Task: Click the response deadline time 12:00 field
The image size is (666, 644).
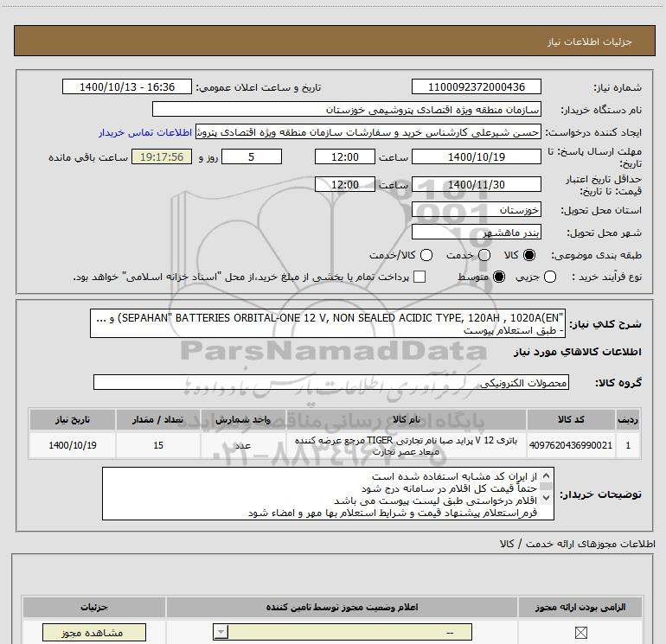Action: pyautogui.click(x=345, y=156)
